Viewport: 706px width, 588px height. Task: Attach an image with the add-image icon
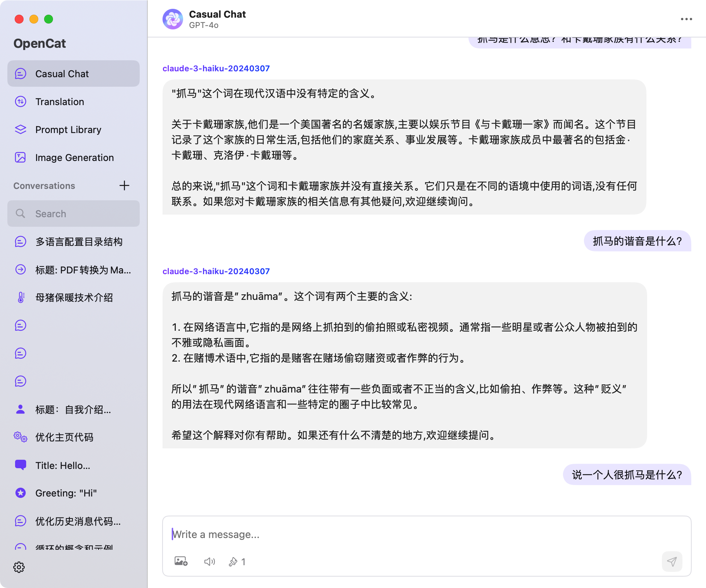coord(181,562)
